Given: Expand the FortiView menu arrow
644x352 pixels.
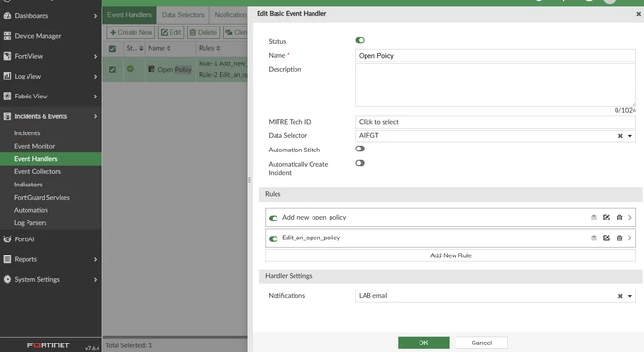Looking at the screenshot, I should (x=95, y=56).
